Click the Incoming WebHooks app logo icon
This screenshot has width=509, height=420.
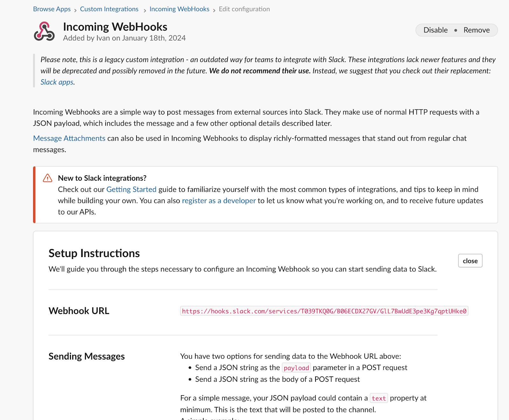click(44, 31)
